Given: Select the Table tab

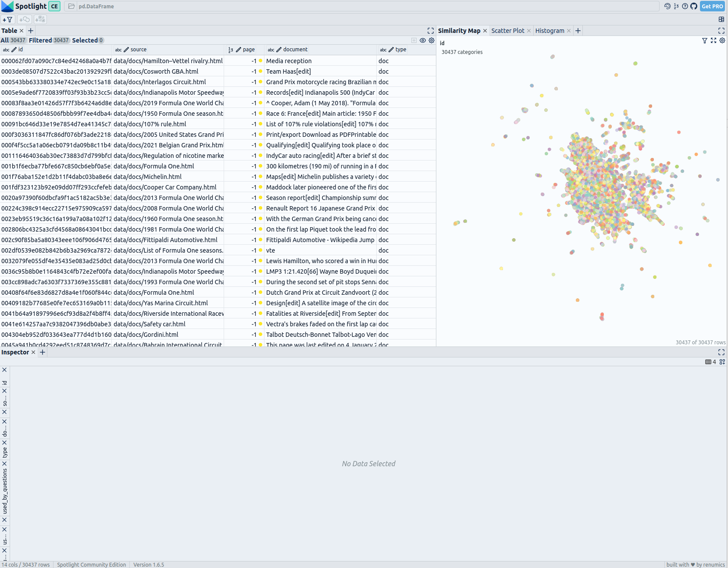Looking at the screenshot, I should [x=9, y=31].
